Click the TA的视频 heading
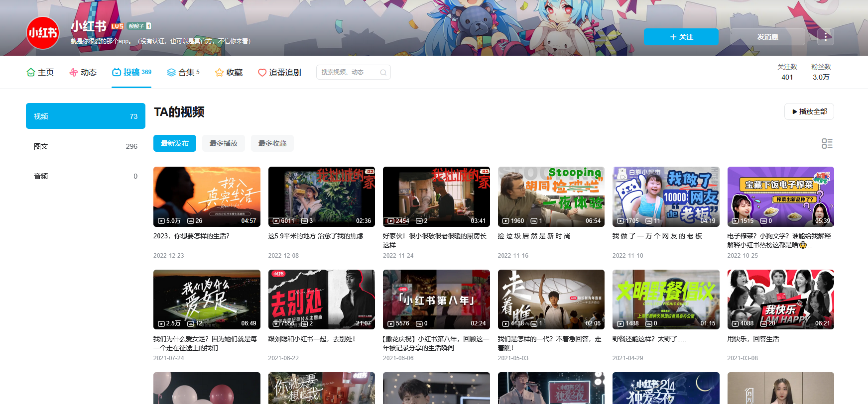 coord(179,112)
